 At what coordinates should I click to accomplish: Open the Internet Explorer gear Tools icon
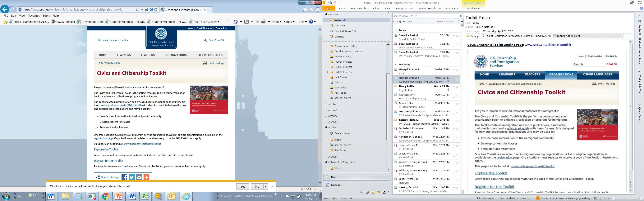pos(318,10)
